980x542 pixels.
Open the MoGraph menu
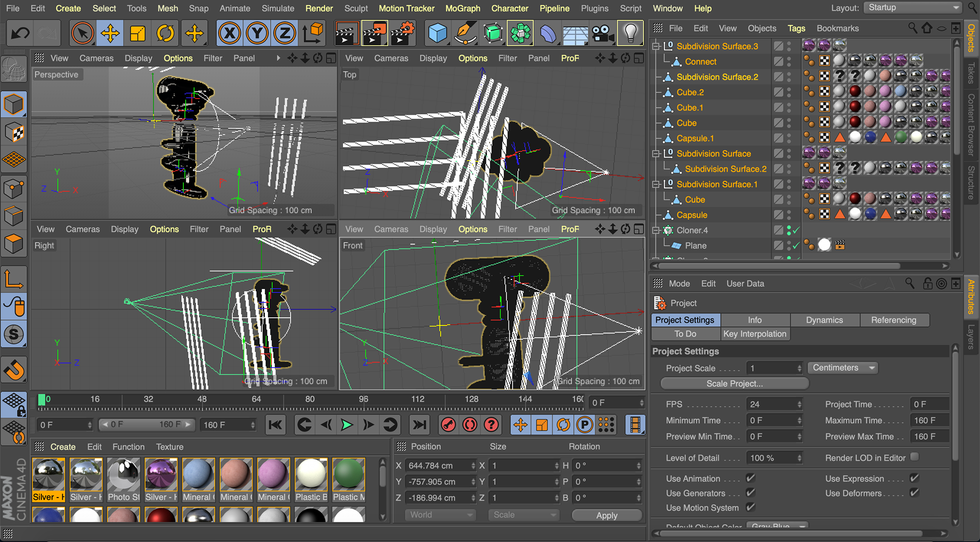point(462,8)
